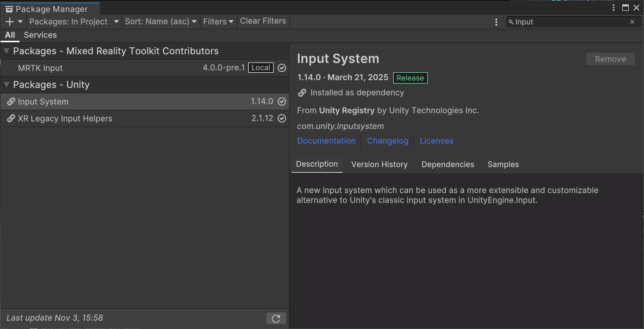Open the Packages: In Project dropdown

coord(74,22)
